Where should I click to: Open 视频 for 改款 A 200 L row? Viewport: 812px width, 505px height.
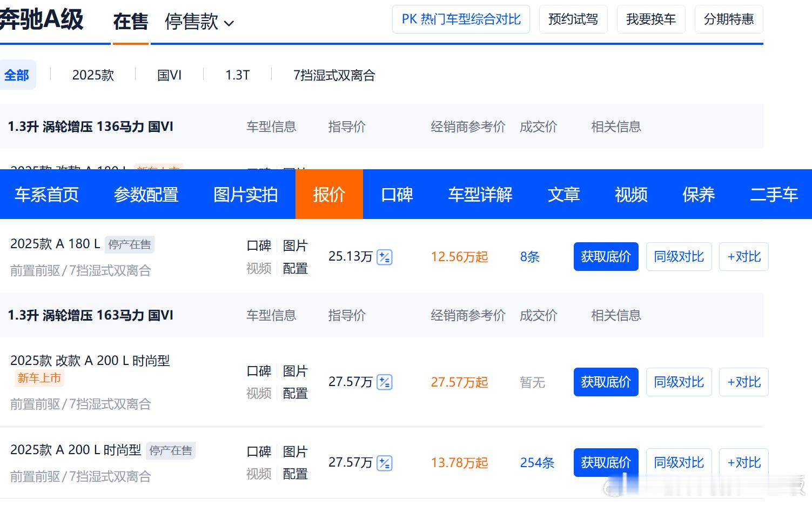[x=259, y=394]
